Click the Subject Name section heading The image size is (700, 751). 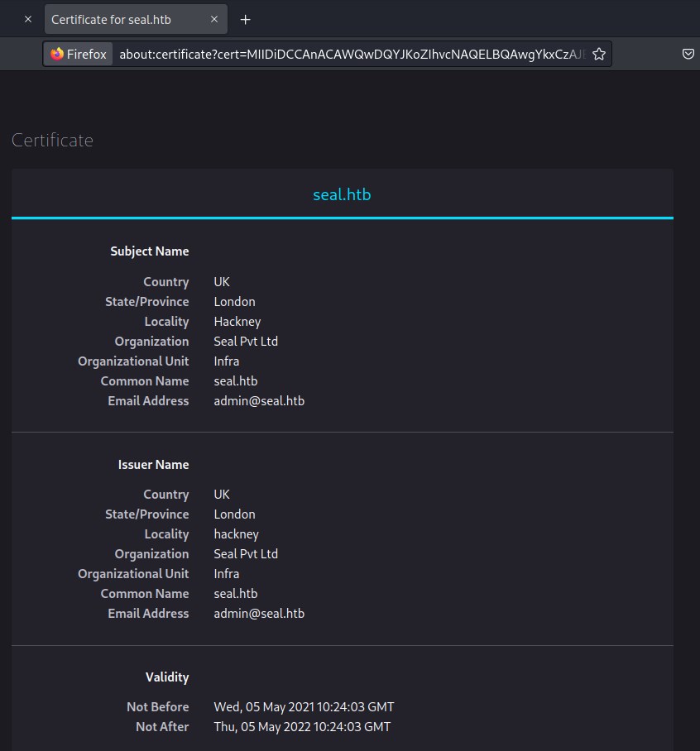point(150,251)
